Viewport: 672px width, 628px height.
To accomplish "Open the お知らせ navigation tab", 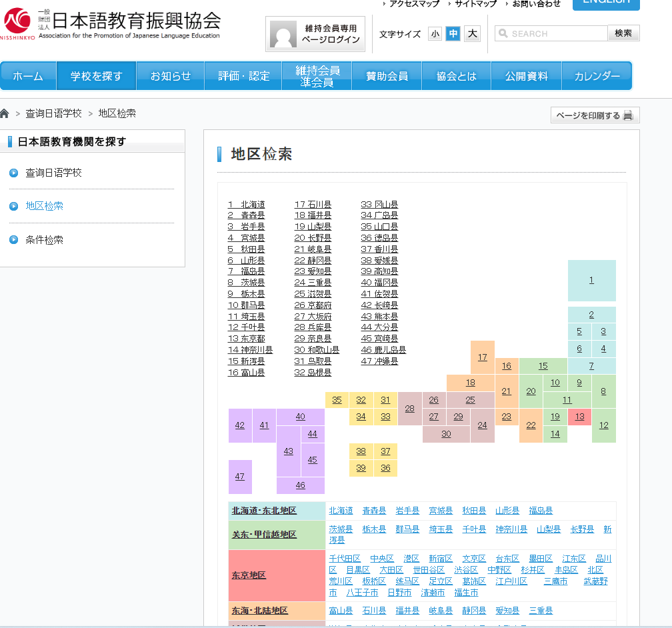I will point(169,75).
